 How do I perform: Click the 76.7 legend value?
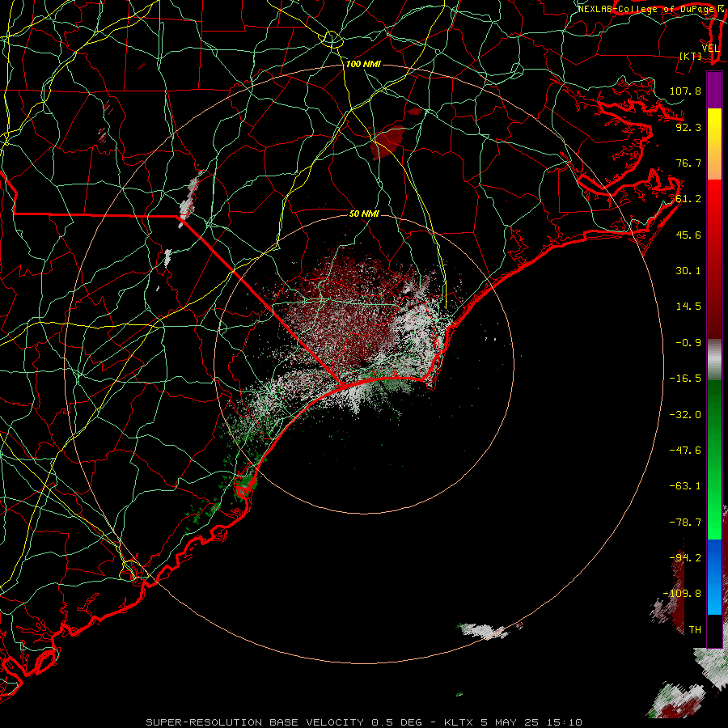(x=688, y=163)
